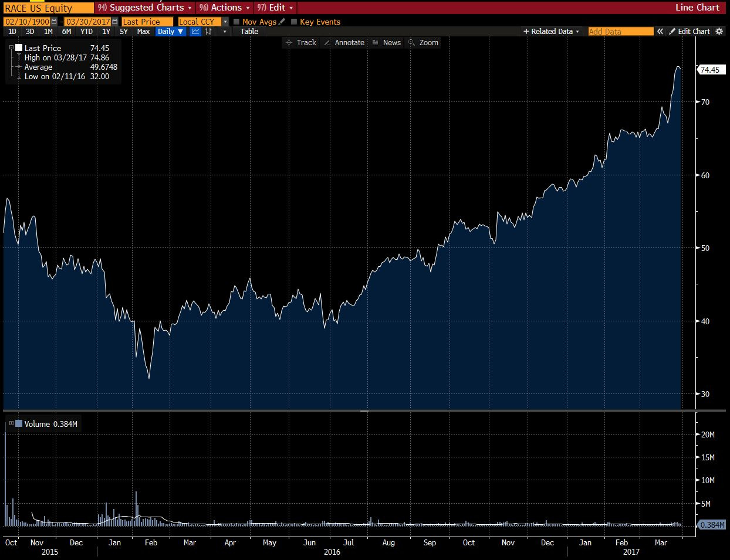Screen dimensions: 730x560
Task: Open the Local CCY currency dropdown arrow
Action: coord(225,22)
